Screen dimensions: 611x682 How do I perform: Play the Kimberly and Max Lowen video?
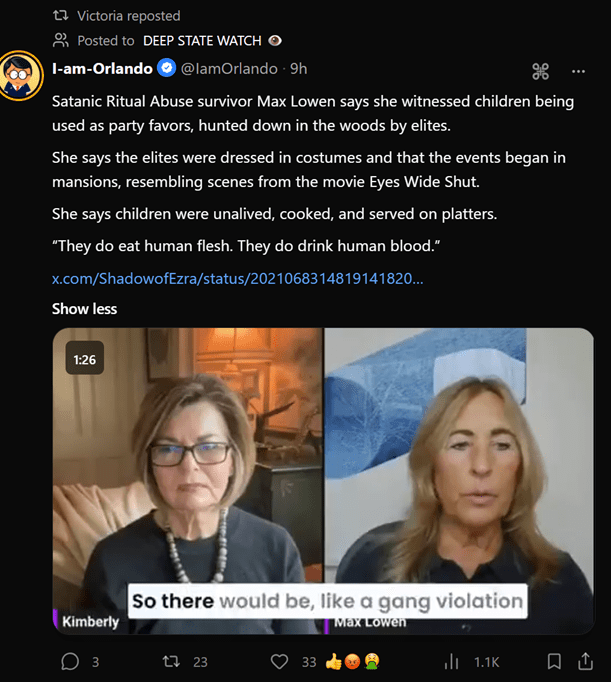pyautogui.click(x=323, y=481)
